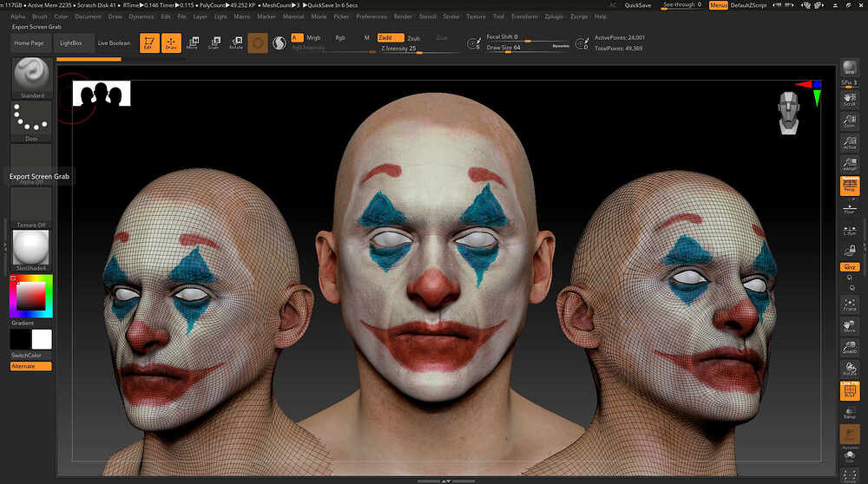This screenshot has height=484, width=868.
Task: Open the Alpha menu
Action: (x=17, y=16)
